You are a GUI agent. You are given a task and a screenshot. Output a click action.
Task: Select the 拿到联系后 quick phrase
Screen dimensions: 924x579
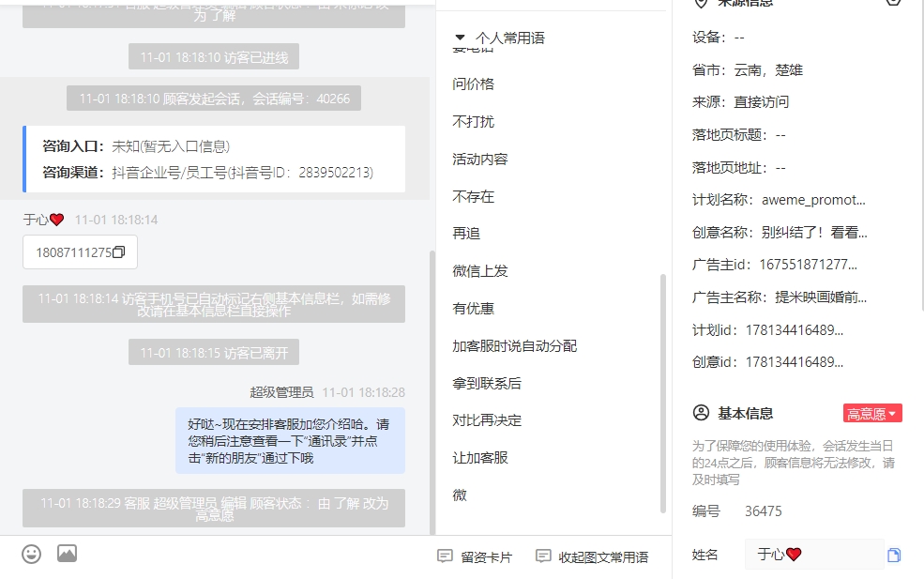click(487, 383)
